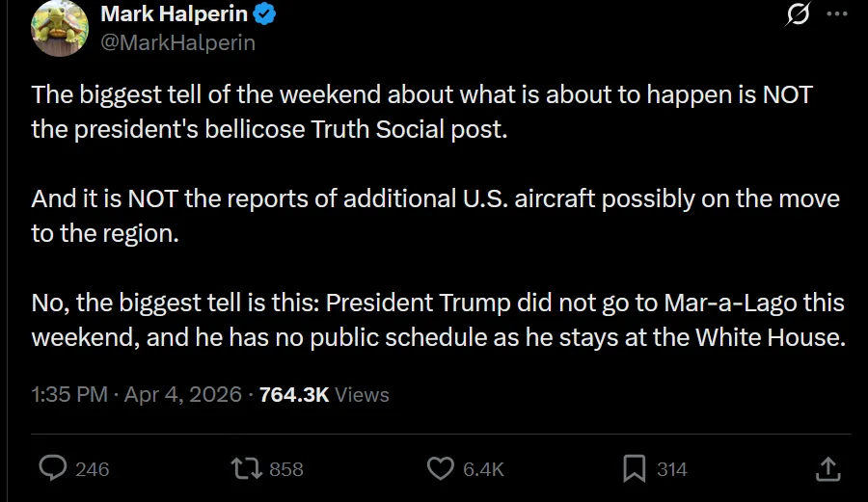Click Mark Halperin's profile avatar
Screen dimensions: 868x502
(60, 29)
